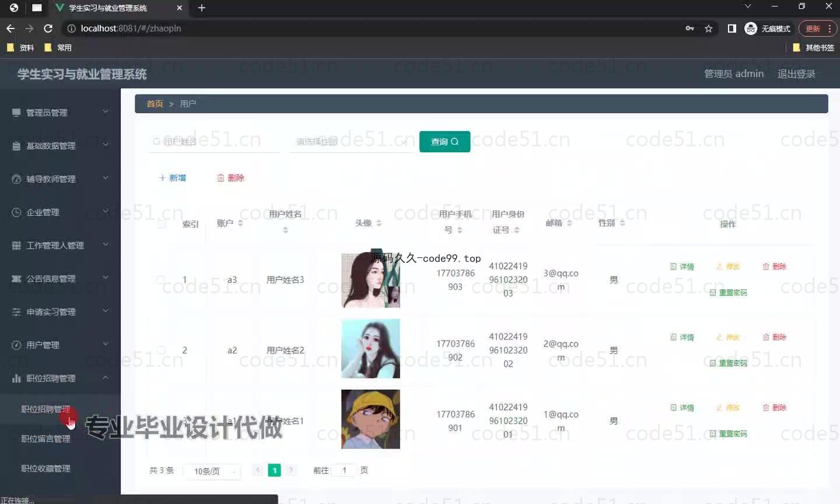Bookmark this page with the star icon
This screenshot has width=840, height=504.
pyautogui.click(x=708, y=28)
